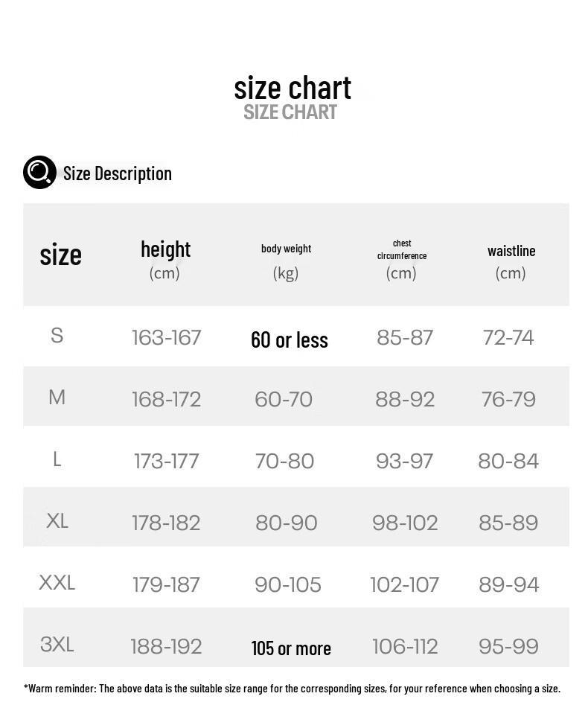The image size is (588, 708).
Task: Click the waistline column header
Action: (511, 251)
